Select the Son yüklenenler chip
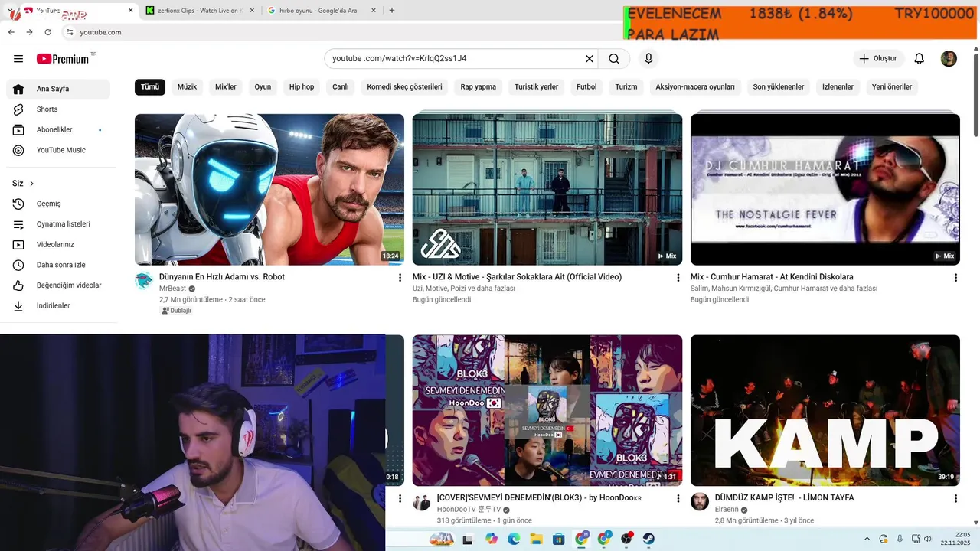Viewport: 980px width, 551px height. point(779,86)
